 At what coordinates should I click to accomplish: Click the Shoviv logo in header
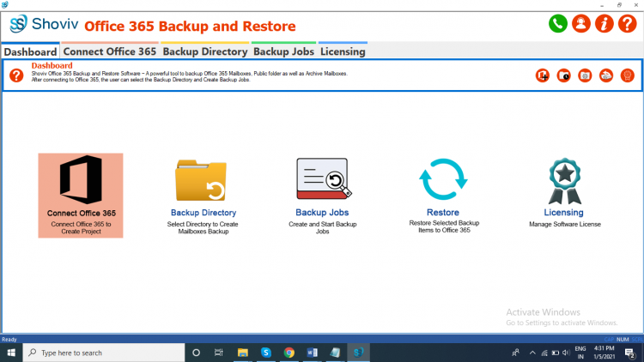44,24
